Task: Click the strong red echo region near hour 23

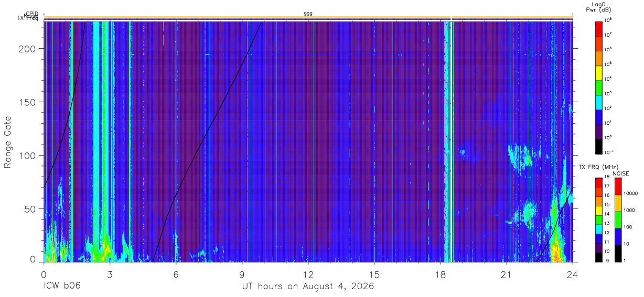Action: (x=556, y=250)
